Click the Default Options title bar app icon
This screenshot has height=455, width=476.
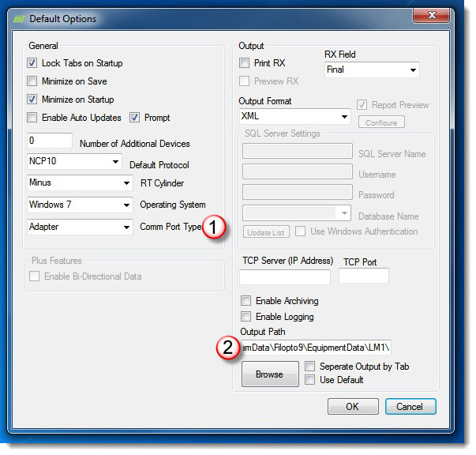point(19,19)
